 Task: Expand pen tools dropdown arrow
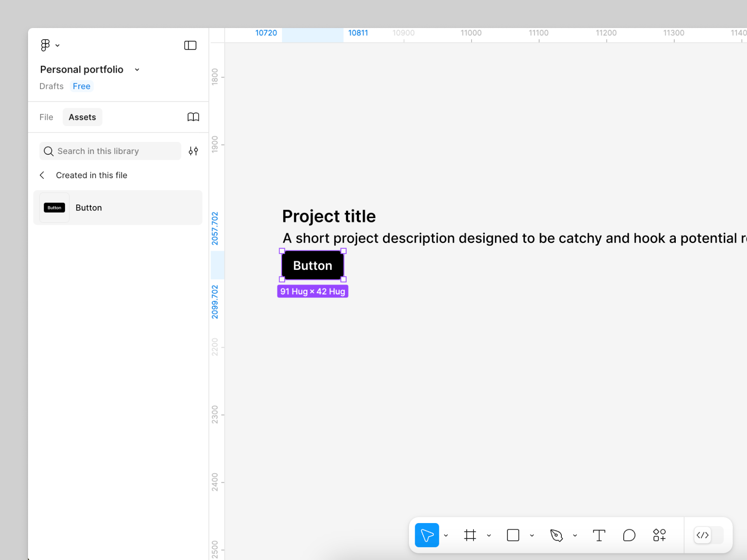pos(575,535)
